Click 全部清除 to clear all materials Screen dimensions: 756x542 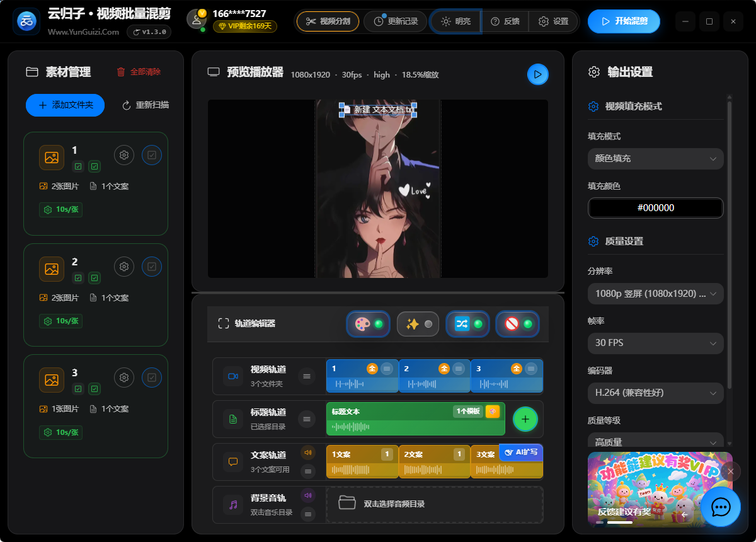pyautogui.click(x=139, y=72)
